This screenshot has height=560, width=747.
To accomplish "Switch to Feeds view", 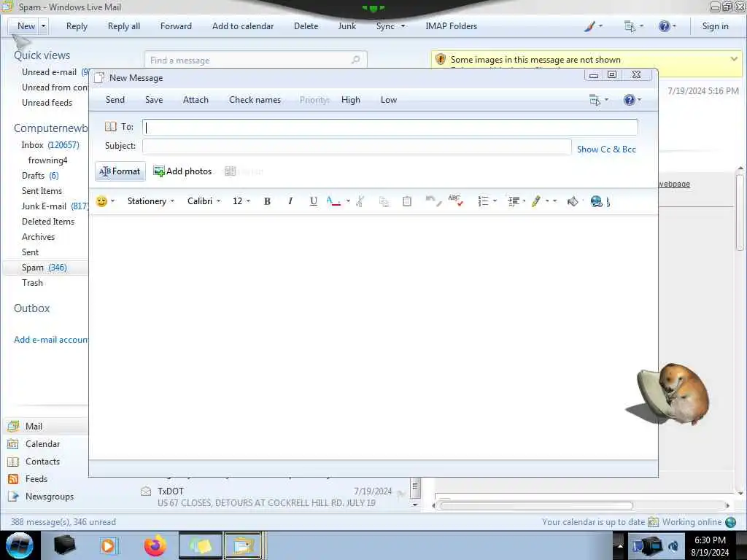I will [36, 479].
